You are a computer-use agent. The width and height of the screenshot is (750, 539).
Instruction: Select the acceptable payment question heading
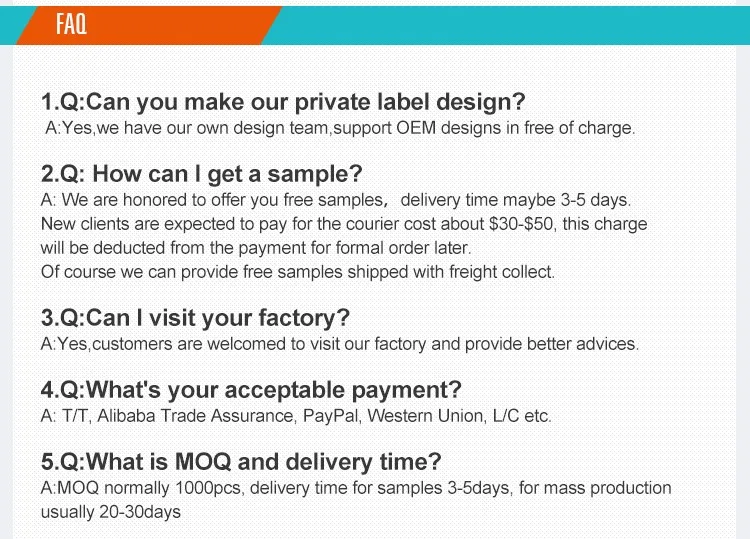point(251,390)
